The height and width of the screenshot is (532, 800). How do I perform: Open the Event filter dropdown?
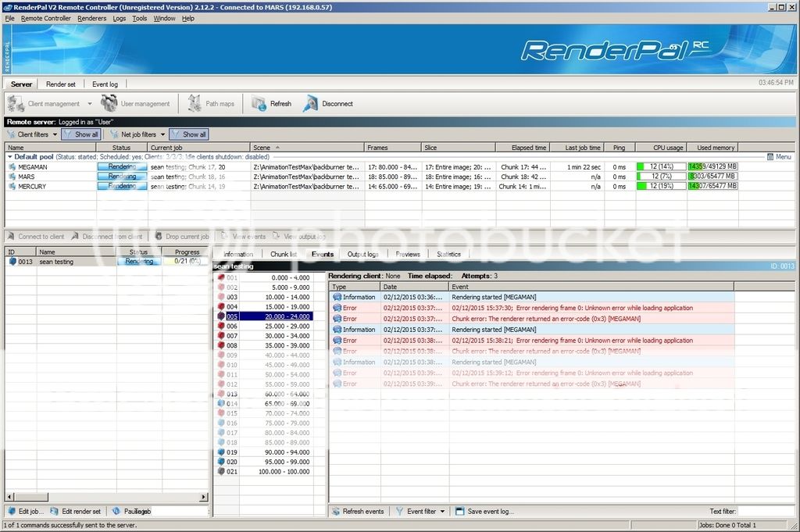click(x=442, y=511)
